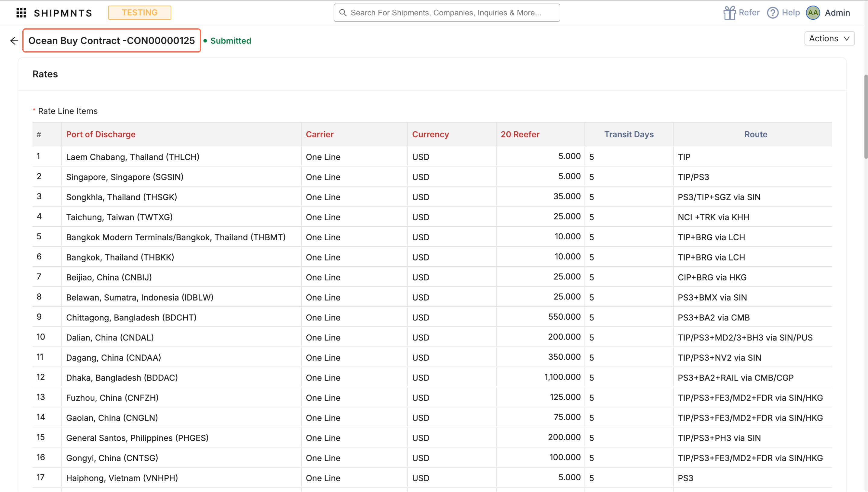Select Bangkok, Thailand (THBKK) cell
868x492 pixels.
(x=181, y=257)
